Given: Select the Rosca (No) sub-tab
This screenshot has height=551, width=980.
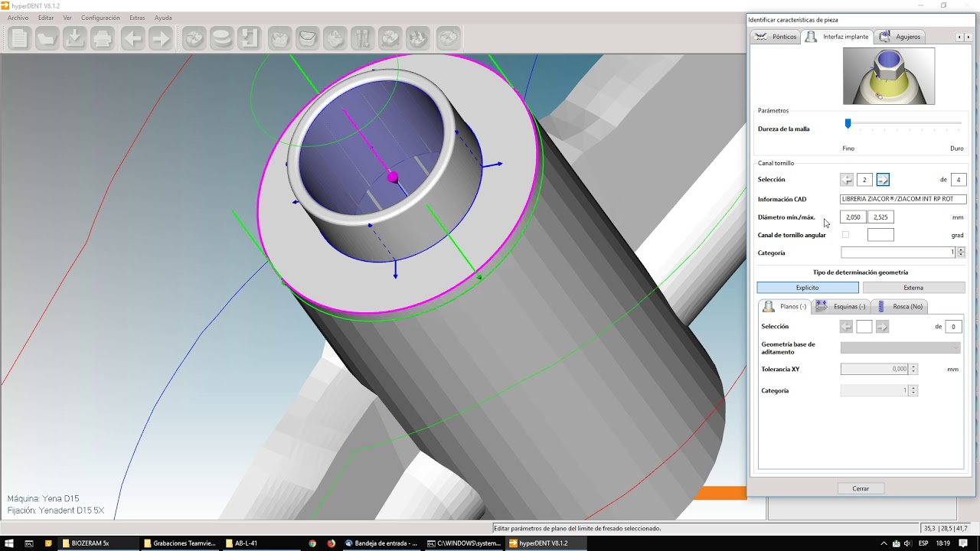Looking at the screenshot, I should click(x=900, y=306).
